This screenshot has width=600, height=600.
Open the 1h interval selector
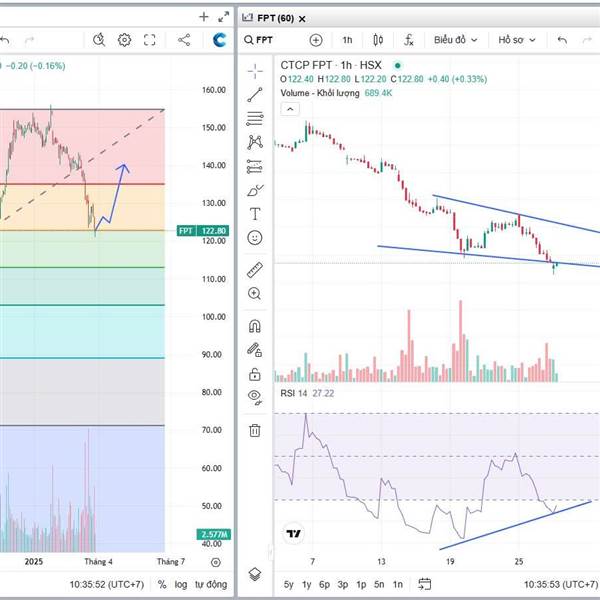click(347, 40)
